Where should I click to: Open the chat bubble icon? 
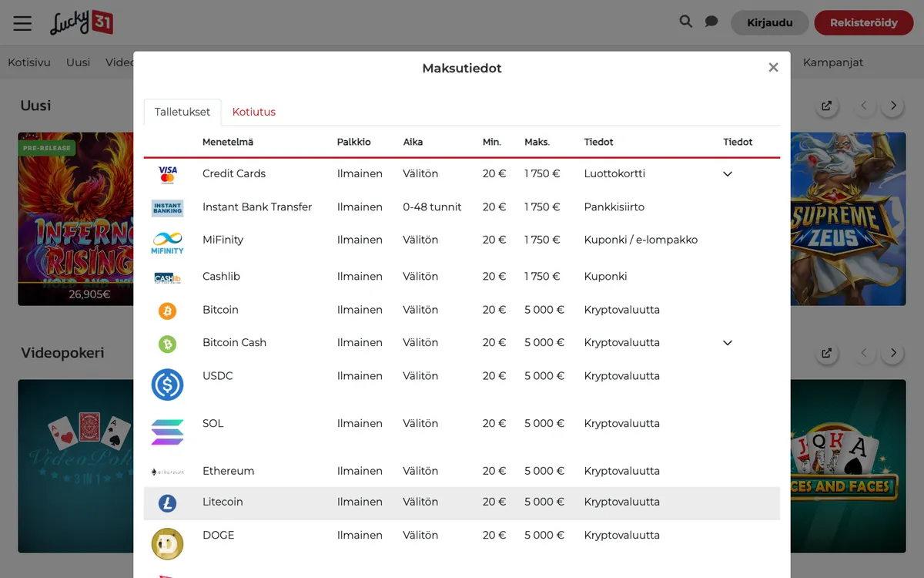711,22
